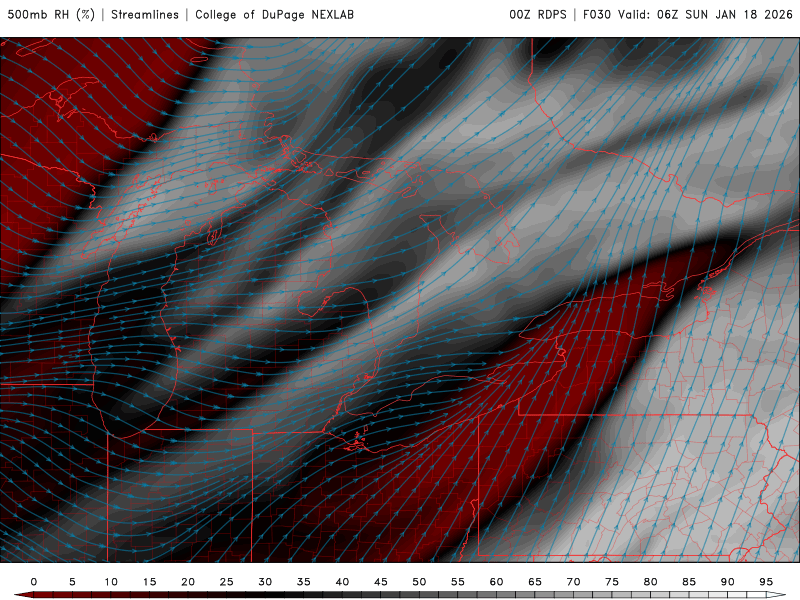Click the 95 label on the colorbar
This screenshot has height=600, width=800.
pos(765,582)
